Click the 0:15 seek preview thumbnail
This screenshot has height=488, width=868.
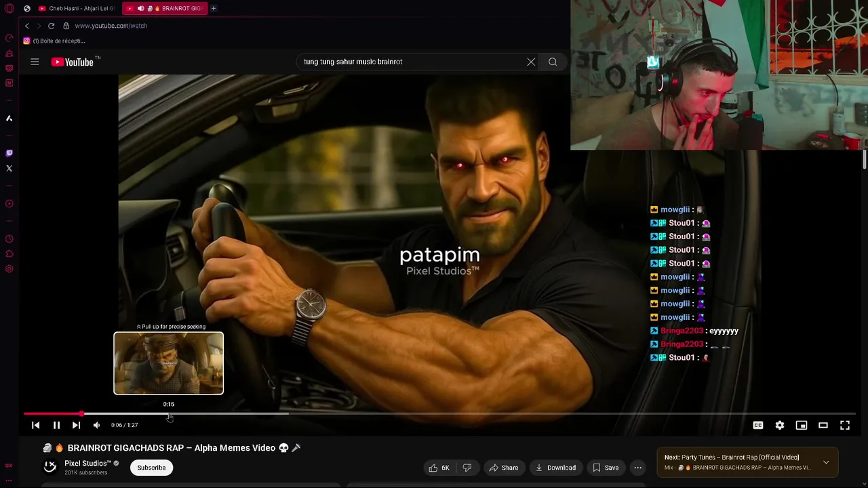point(168,363)
